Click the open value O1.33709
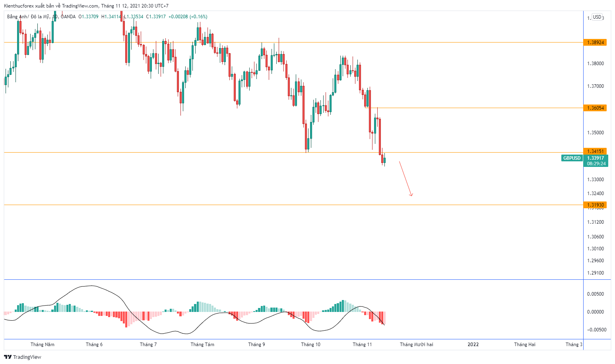 click(88, 17)
